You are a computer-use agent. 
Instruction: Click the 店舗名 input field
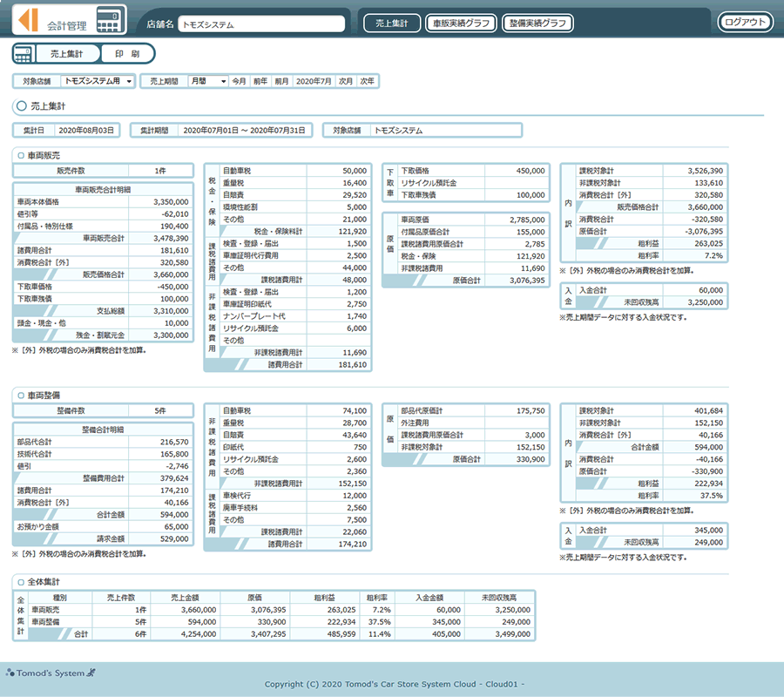point(262,24)
